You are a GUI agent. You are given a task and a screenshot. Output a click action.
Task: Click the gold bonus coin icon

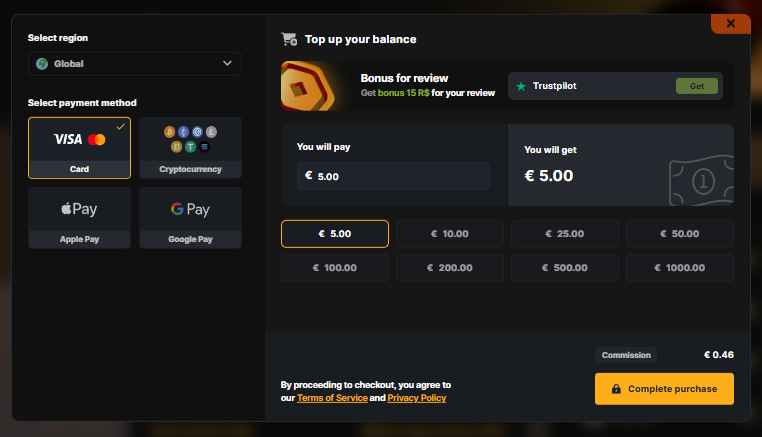(x=309, y=86)
